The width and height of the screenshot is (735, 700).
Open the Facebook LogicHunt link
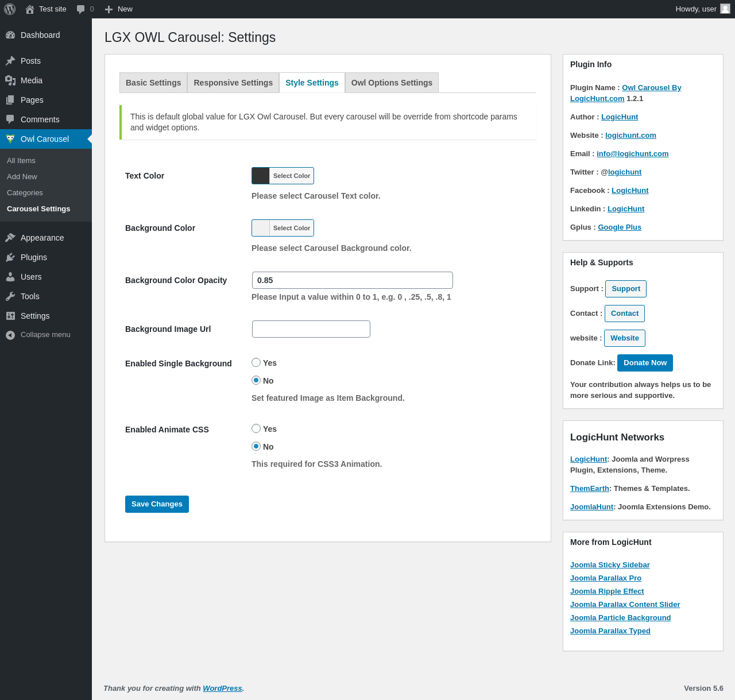click(630, 191)
